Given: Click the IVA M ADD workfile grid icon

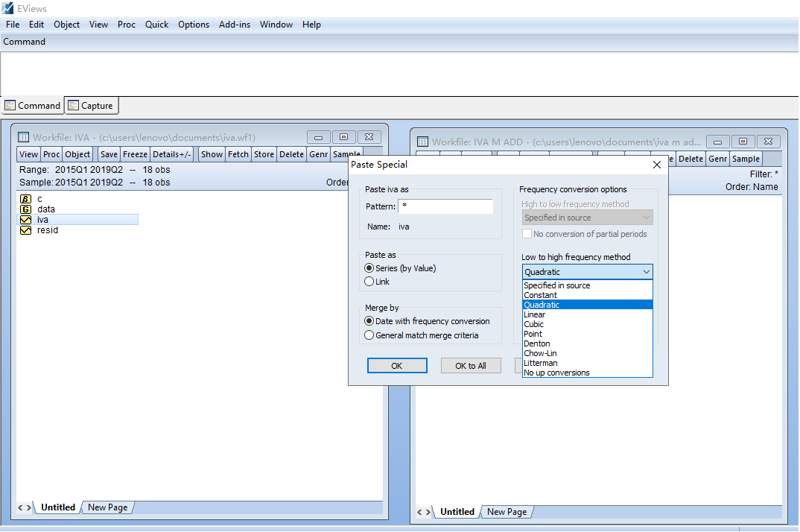Looking at the screenshot, I should click(x=422, y=142).
